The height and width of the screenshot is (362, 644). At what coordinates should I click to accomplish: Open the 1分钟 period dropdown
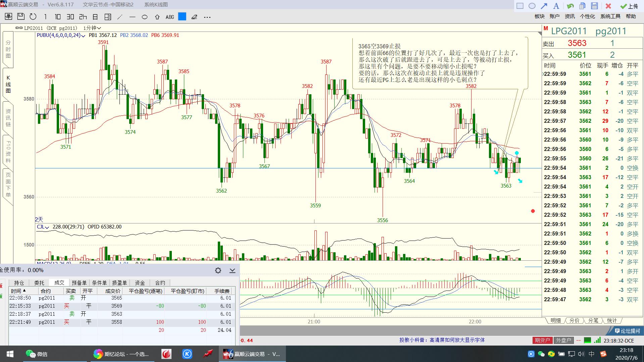pyautogui.click(x=92, y=28)
